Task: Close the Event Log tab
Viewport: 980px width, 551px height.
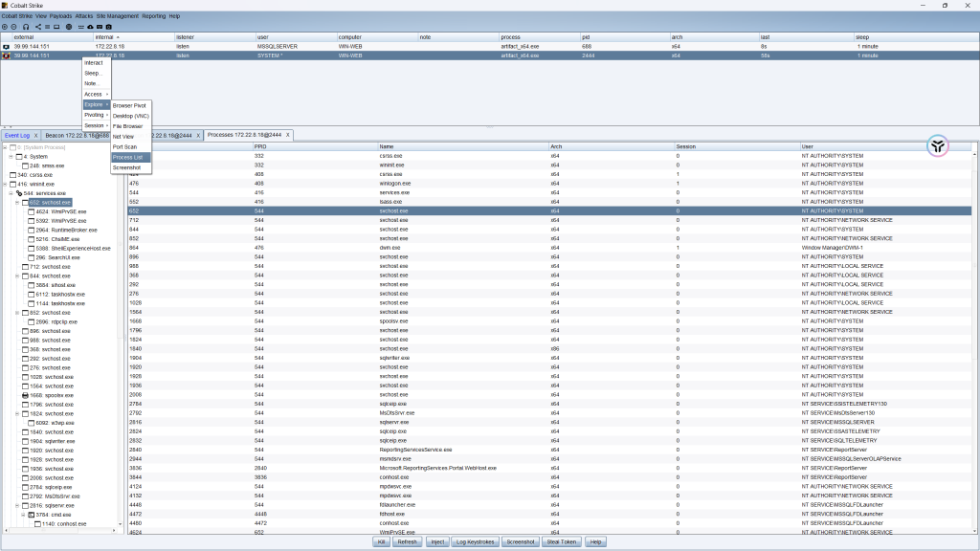Action: [35, 136]
